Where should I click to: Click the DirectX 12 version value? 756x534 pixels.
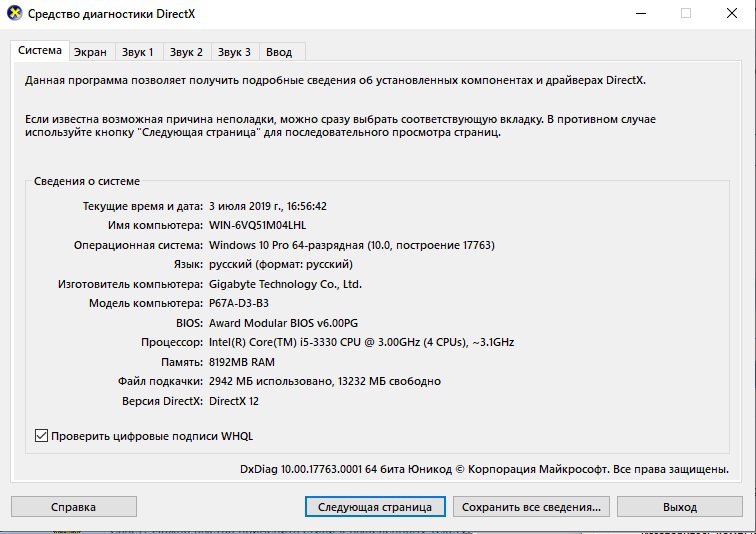(x=234, y=401)
